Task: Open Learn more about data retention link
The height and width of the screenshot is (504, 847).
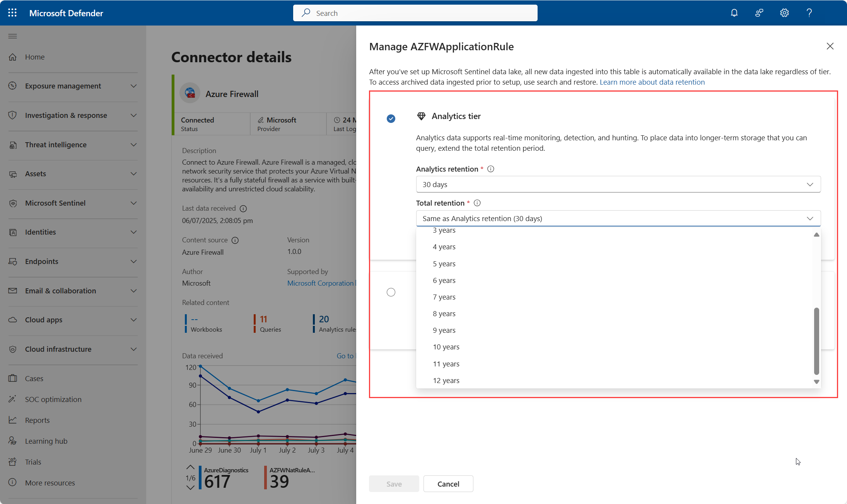Action: point(652,82)
